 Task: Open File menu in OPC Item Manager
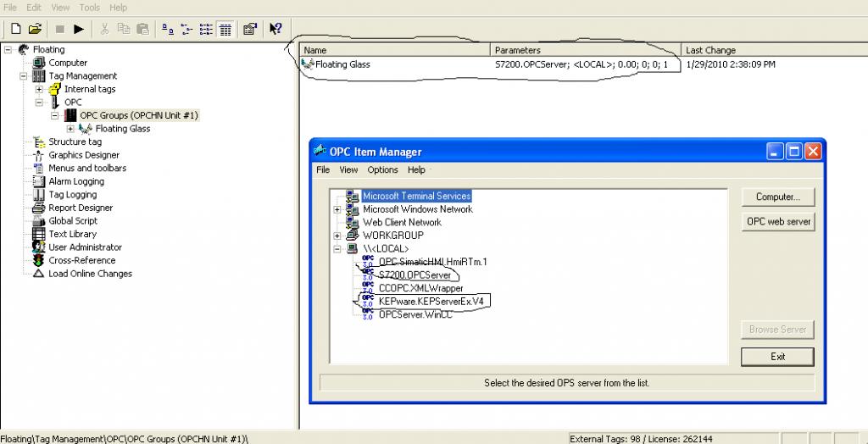click(323, 169)
